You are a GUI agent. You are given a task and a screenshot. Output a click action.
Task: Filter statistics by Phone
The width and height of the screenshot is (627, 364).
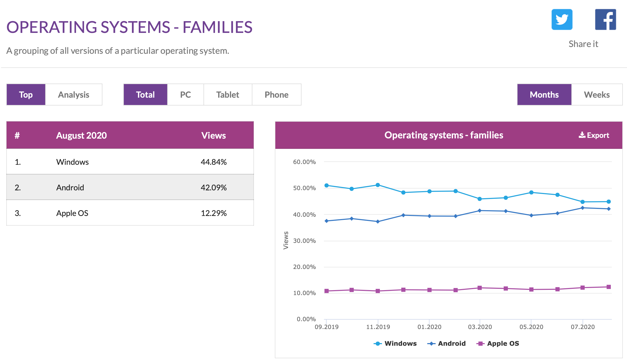pos(276,95)
